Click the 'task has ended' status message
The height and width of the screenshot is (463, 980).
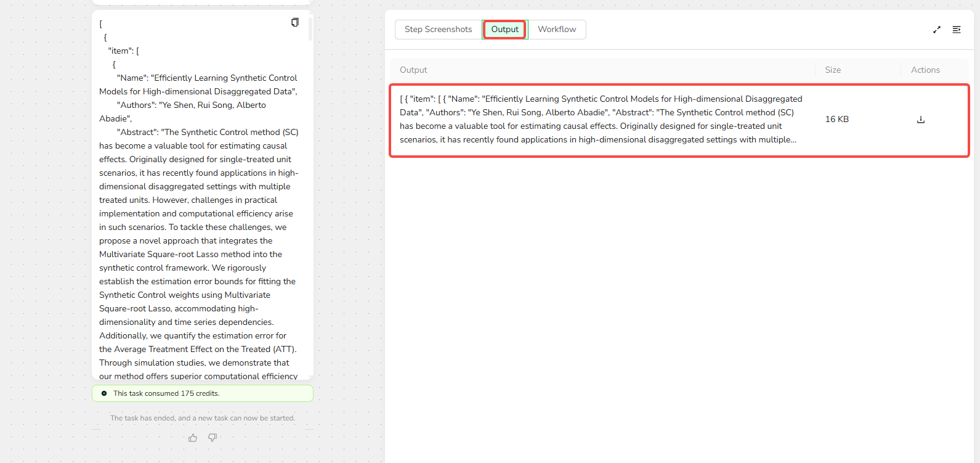202,418
